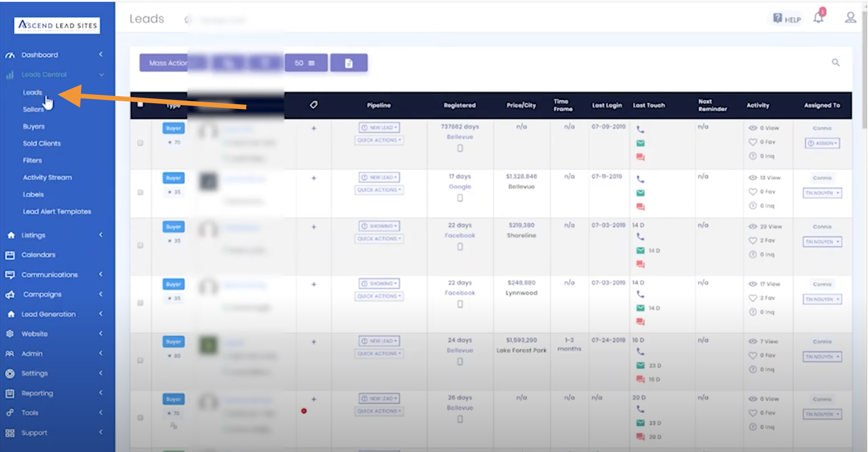
Task: Click phone icon in 26 days row
Action: pos(640,409)
